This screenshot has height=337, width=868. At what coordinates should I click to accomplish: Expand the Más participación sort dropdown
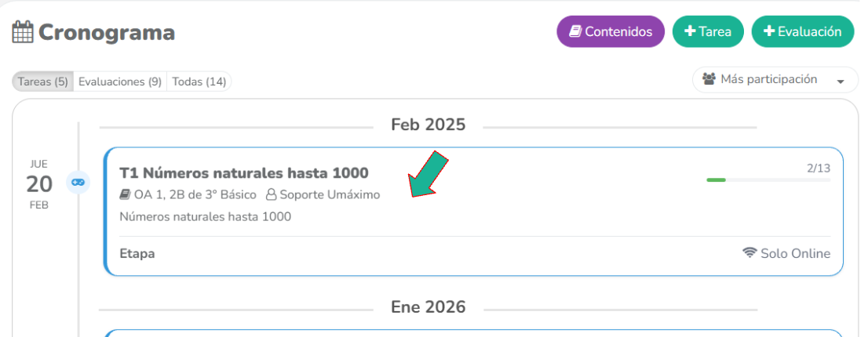pyautogui.click(x=769, y=80)
